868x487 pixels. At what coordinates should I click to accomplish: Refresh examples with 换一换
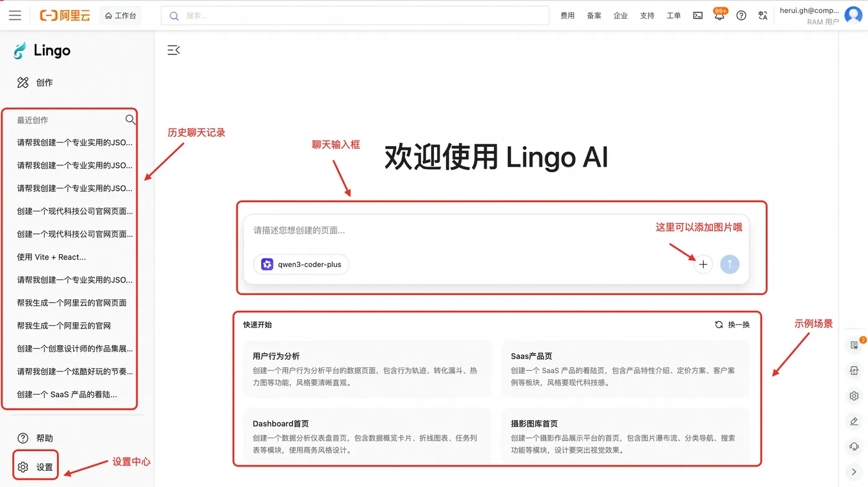[732, 325]
